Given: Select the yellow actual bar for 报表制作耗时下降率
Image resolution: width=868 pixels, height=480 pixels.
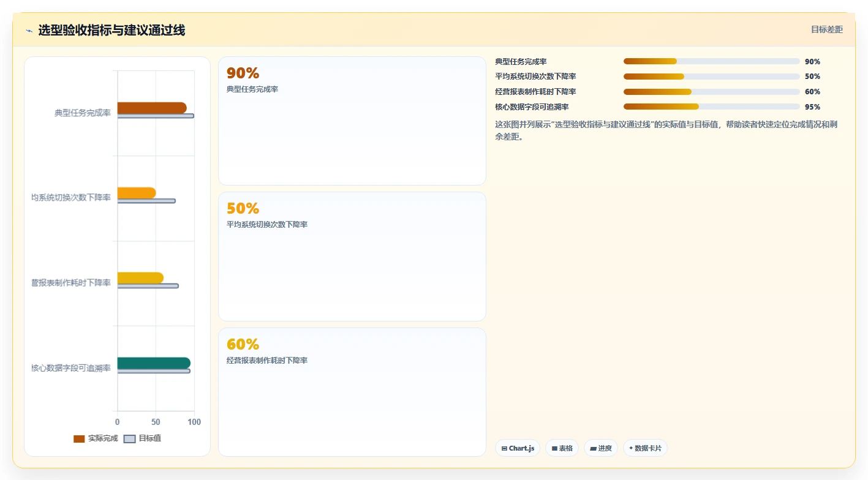Looking at the screenshot, I should (140, 278).
